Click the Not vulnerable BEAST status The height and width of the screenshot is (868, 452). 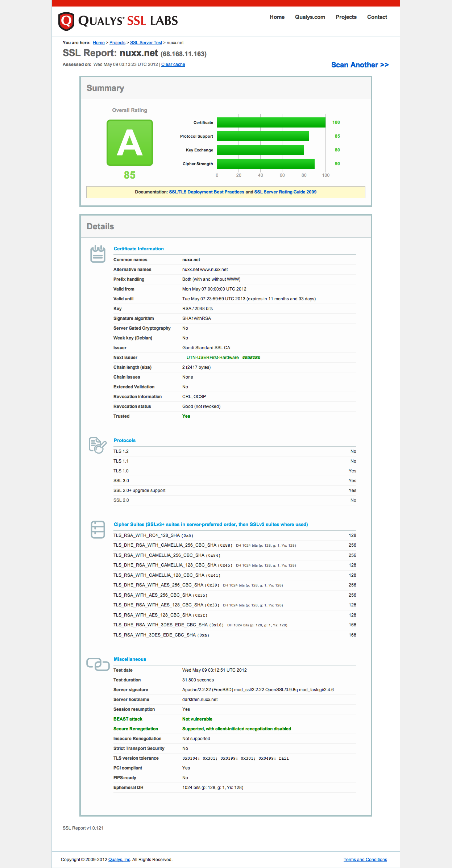(197, 719)
